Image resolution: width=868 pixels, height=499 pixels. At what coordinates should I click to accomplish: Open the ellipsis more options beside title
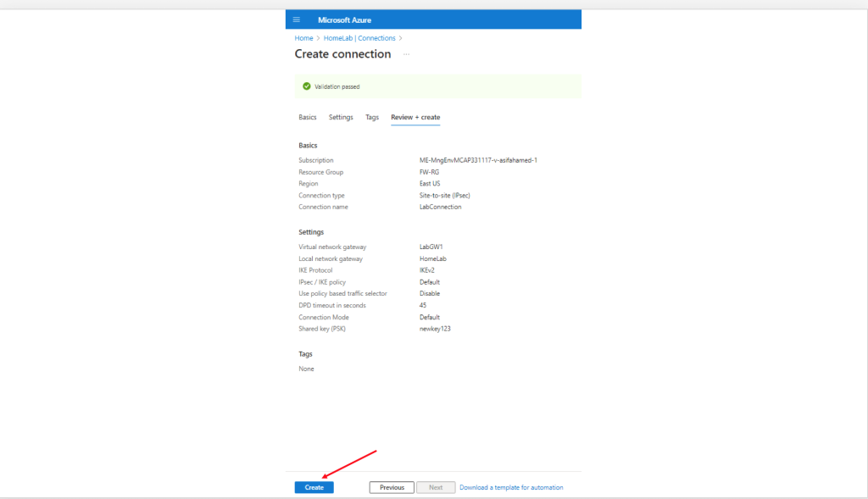406,54
